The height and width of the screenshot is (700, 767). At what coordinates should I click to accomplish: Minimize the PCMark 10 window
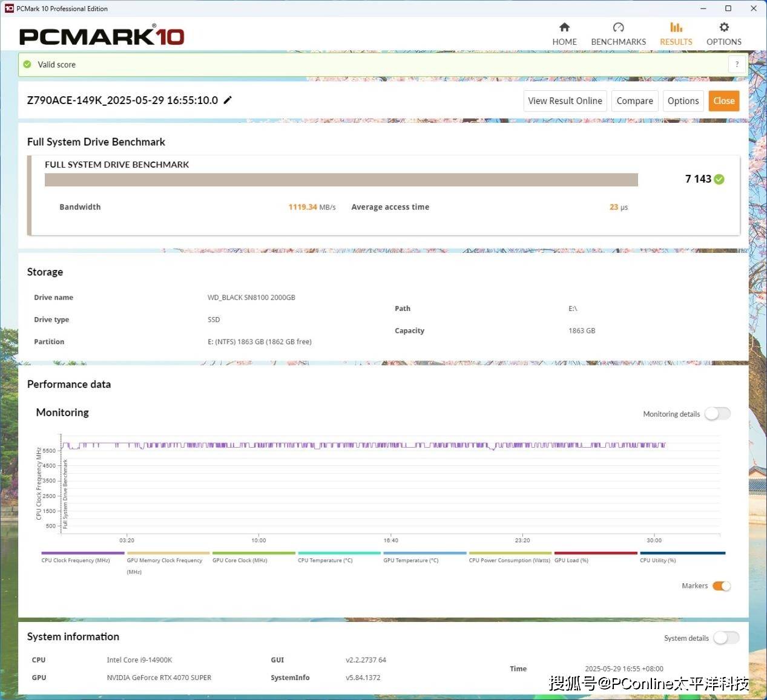click(703, 8)
